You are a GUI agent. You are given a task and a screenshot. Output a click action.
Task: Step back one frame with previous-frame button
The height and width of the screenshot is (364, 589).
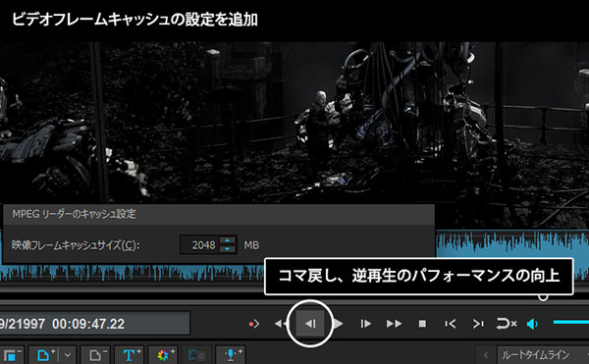pyautogui.click(x=310, y=324)
